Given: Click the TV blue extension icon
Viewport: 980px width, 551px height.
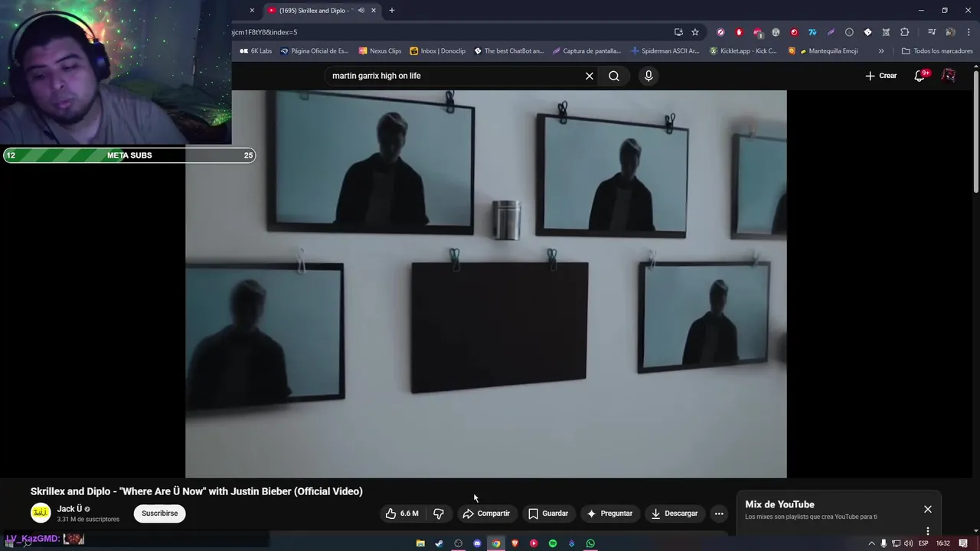Looking at the screenshot, I should tap(812, 32).
